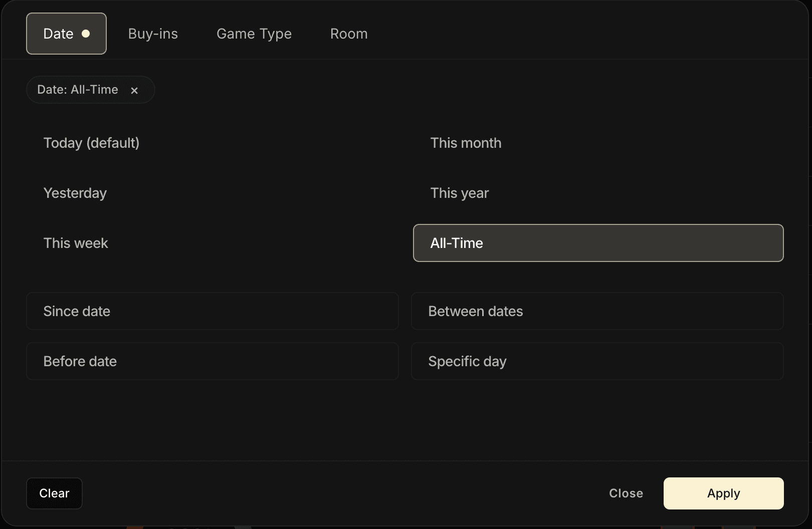Expand the Between dates option
This screenshot has height=529, width=812.
[597, 311]
